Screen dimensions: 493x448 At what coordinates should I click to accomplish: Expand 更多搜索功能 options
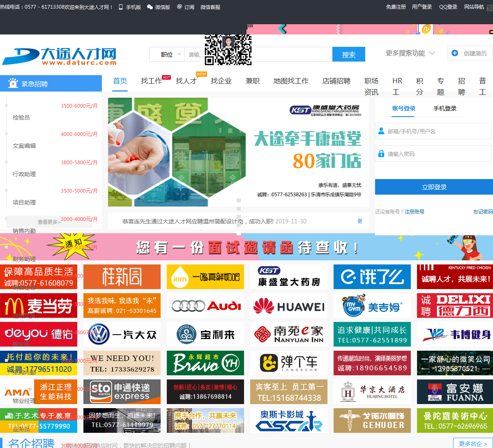tap(410, 53)
